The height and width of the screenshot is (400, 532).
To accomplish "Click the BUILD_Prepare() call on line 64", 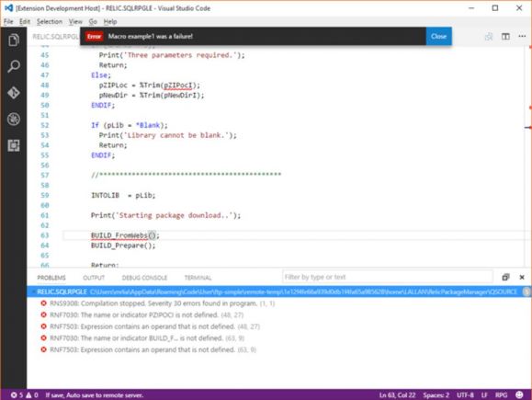I will click(123, 246).
